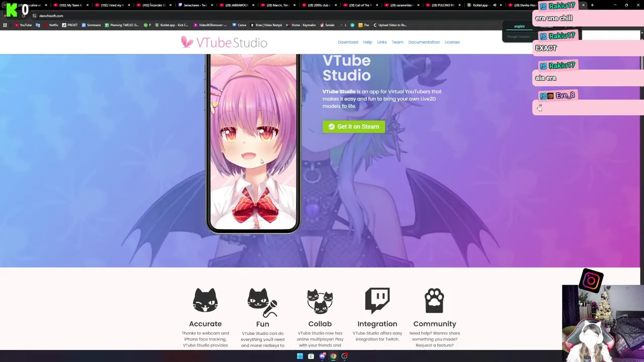The width and height of the screenshot is (644, 362).
Task: Open the Documentation link
Action: click(424, 42)
